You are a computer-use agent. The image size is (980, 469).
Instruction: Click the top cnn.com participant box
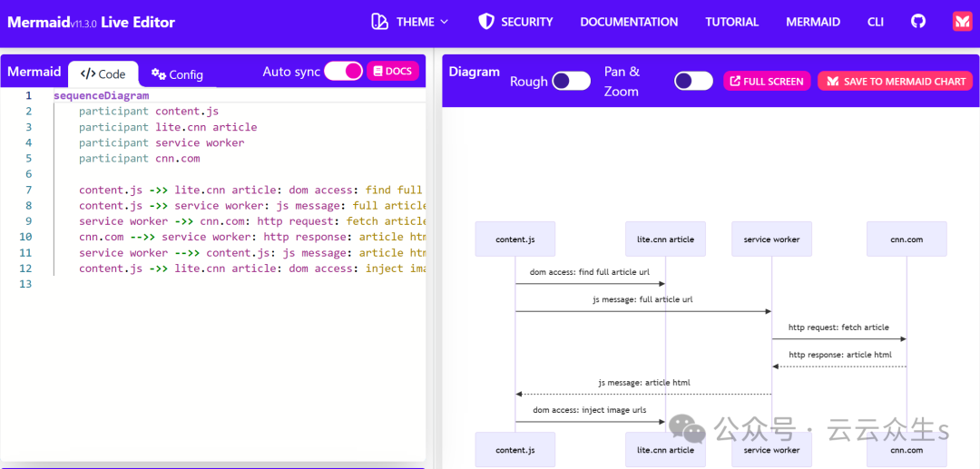coord(906,239)
